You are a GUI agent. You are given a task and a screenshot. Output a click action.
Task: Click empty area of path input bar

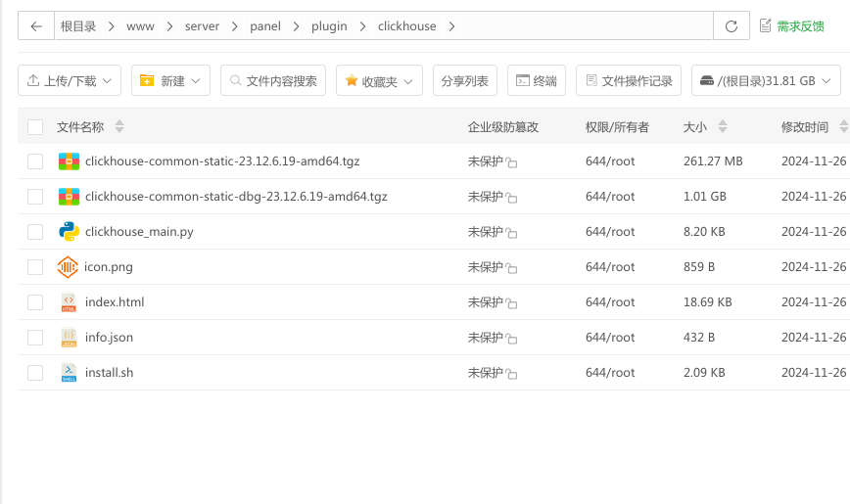point(586,26)
